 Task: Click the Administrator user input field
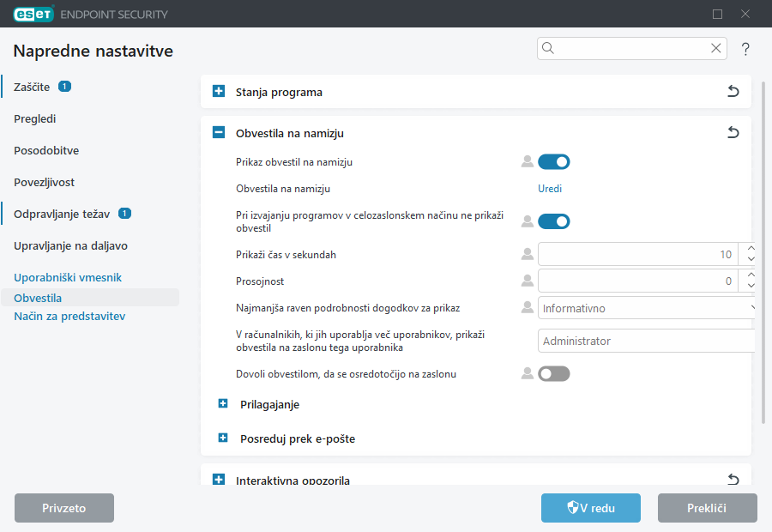645,341
